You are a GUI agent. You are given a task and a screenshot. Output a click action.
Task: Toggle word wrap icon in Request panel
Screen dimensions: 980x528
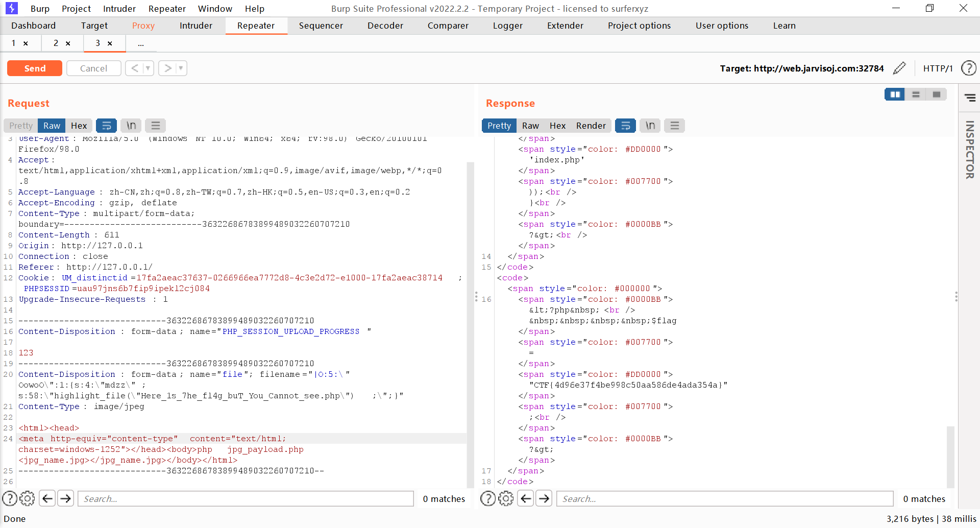pyautogui.click(x=107, y=126)
